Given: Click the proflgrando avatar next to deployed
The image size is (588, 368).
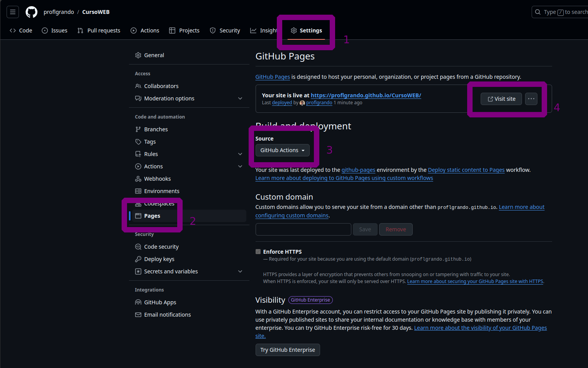Looking at the screenshot, I should [x=302, y=103].
